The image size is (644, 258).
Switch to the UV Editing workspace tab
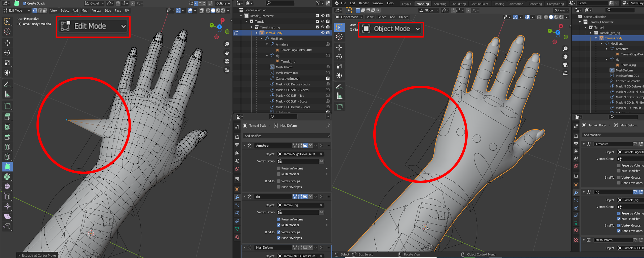pyautogui.click(x=458, y=4)
